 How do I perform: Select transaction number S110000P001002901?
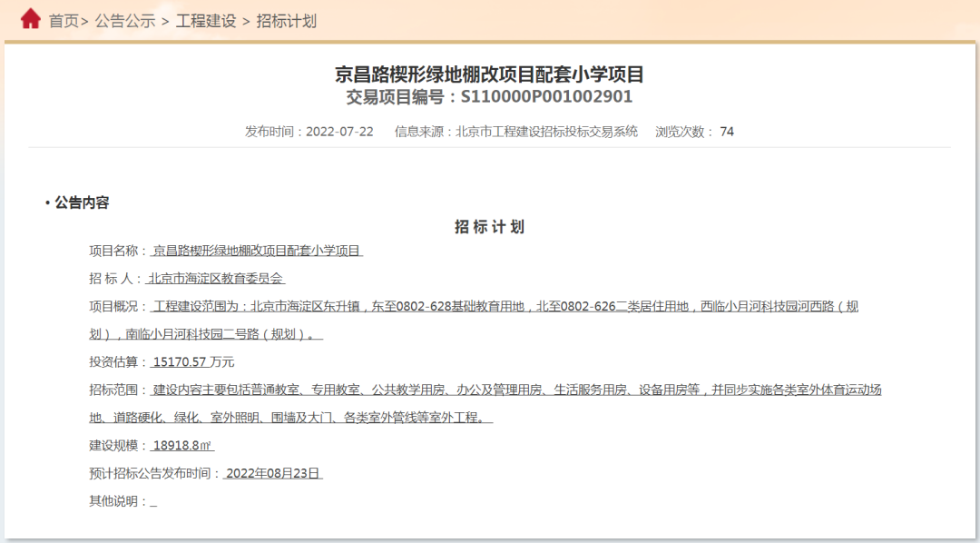[x=546, y=97]
